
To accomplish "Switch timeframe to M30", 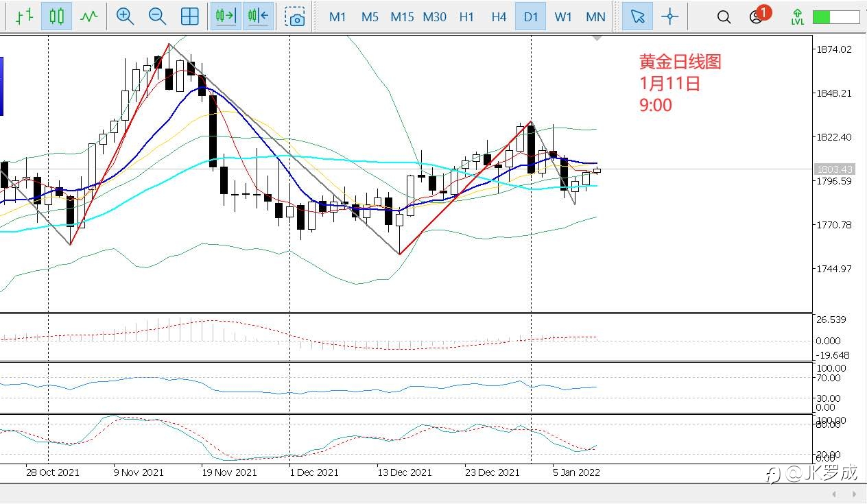I will coord(434,17).
